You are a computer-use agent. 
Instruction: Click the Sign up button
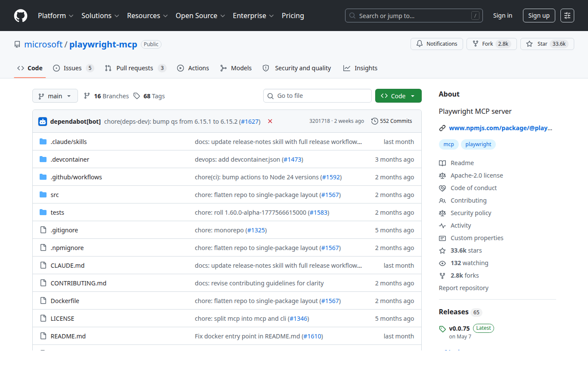539,16
